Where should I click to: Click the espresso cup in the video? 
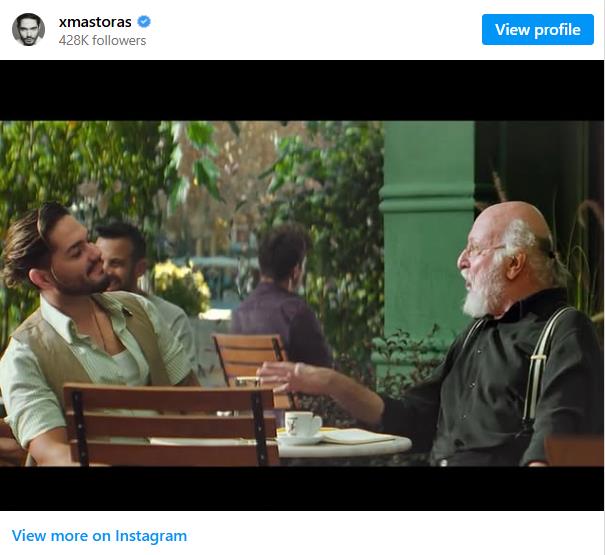tap(301, 425)
